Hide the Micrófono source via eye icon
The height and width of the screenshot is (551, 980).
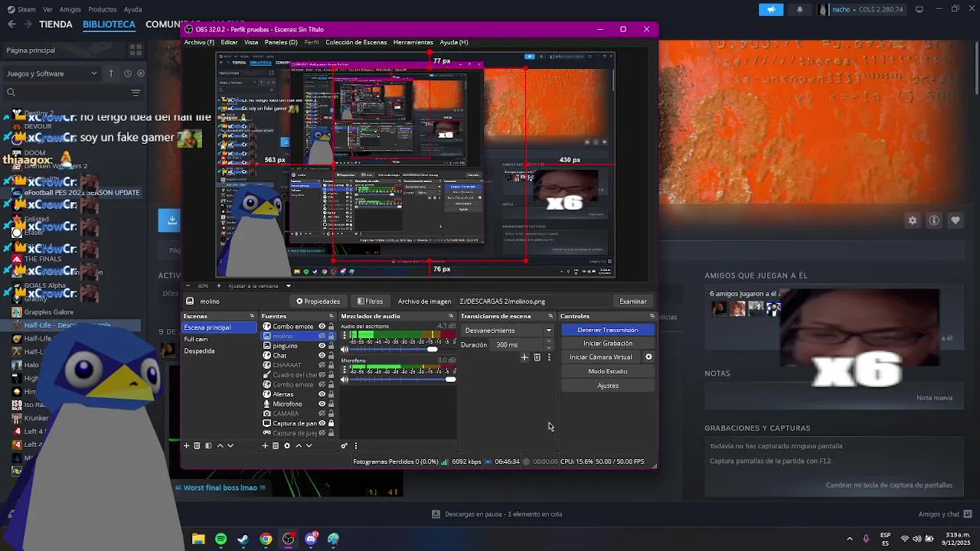tap(322, 404)
